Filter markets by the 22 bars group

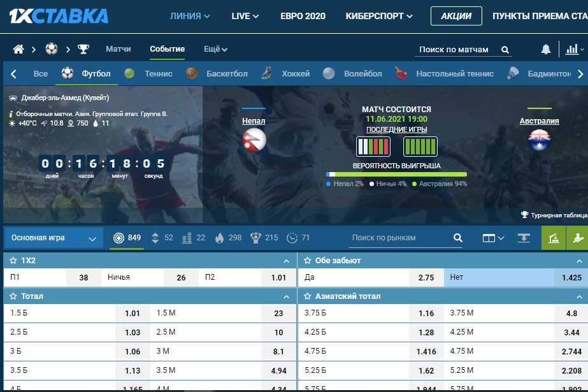tap(194, 238)
